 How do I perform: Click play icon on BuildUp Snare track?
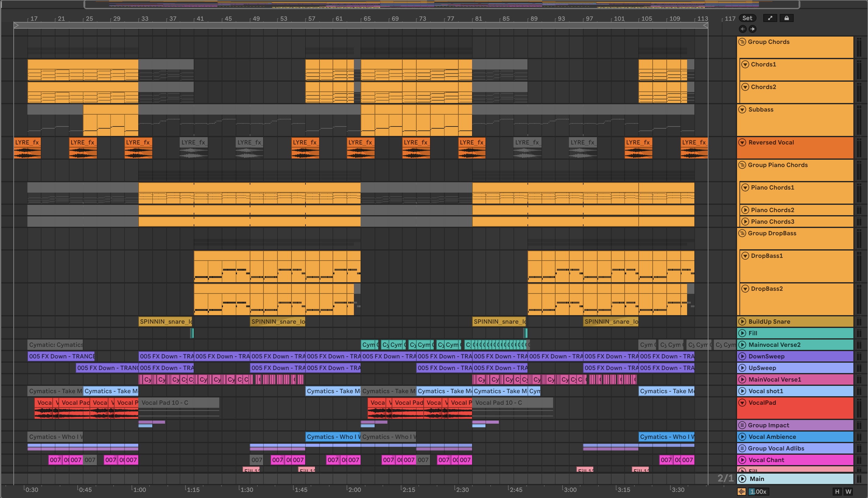click(742, 322)
